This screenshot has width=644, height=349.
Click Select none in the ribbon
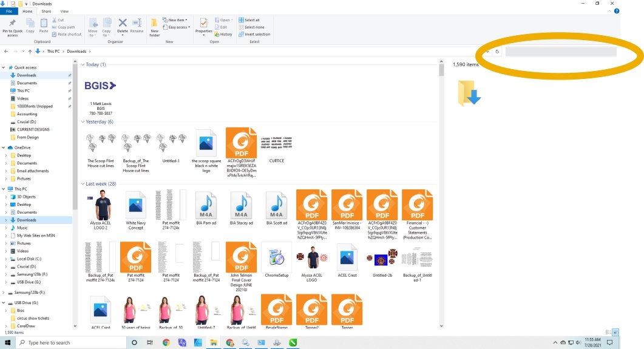click(x=252, y=27)
